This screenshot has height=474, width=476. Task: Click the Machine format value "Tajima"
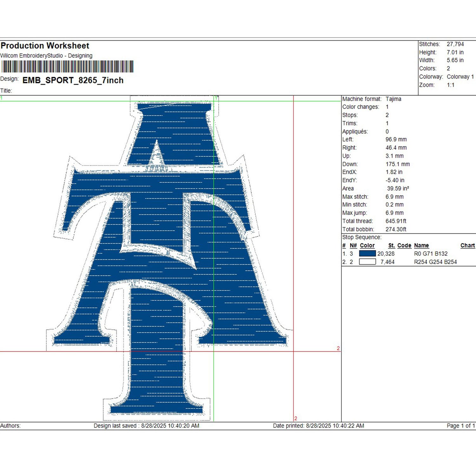point(393,99)
